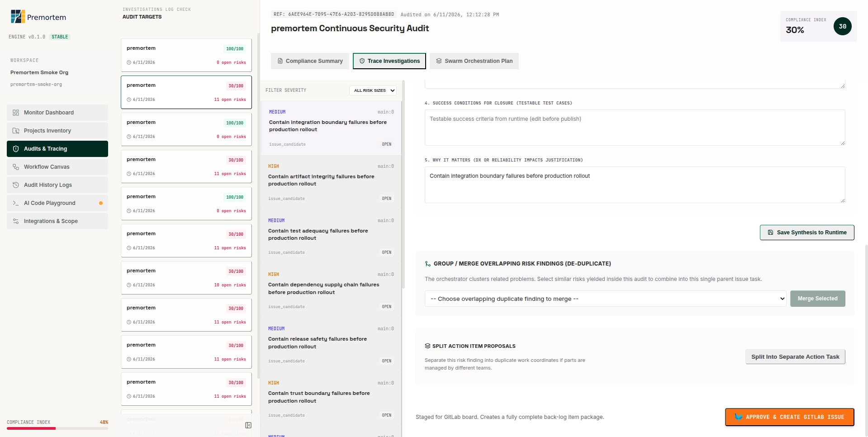Switch to Compliance Summary tab

310,61
